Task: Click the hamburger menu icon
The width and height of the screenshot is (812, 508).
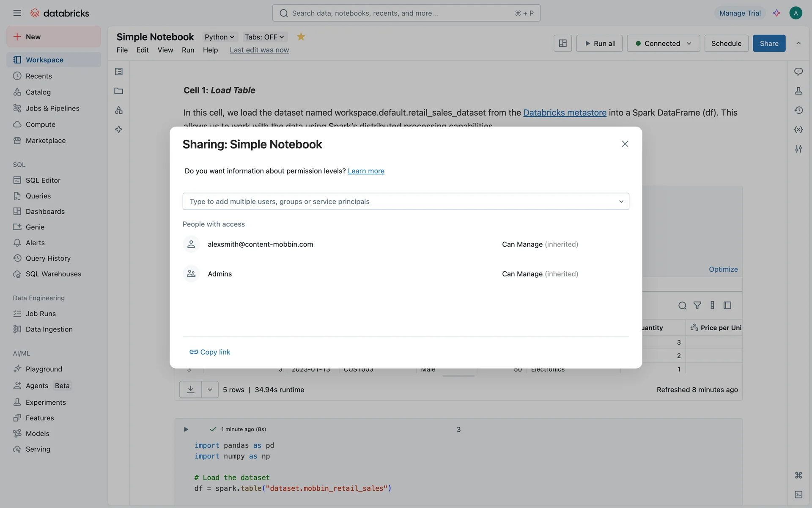Action: [x=17, y=13]
